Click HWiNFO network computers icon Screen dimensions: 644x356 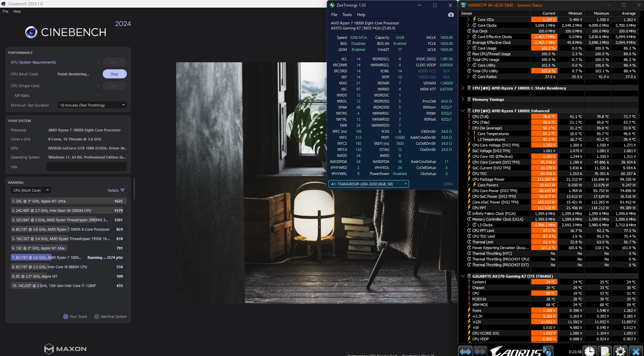[x=547, y=351]
